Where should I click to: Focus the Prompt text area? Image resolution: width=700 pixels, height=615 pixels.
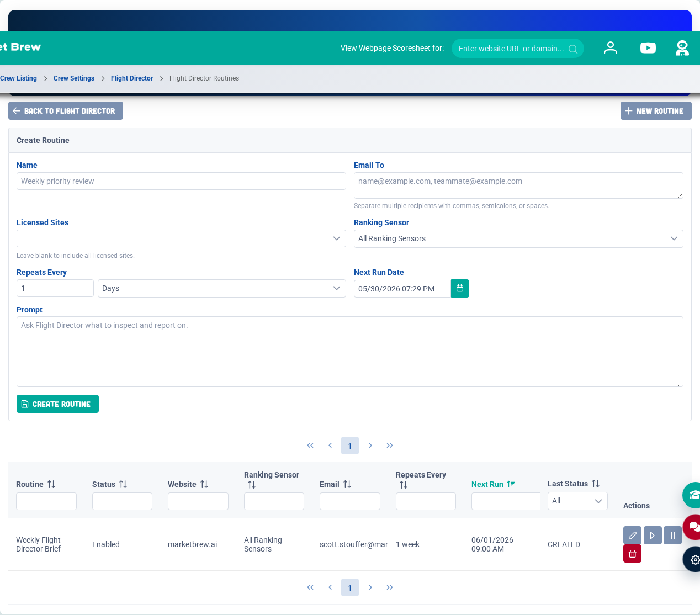[x=350, y=352]
